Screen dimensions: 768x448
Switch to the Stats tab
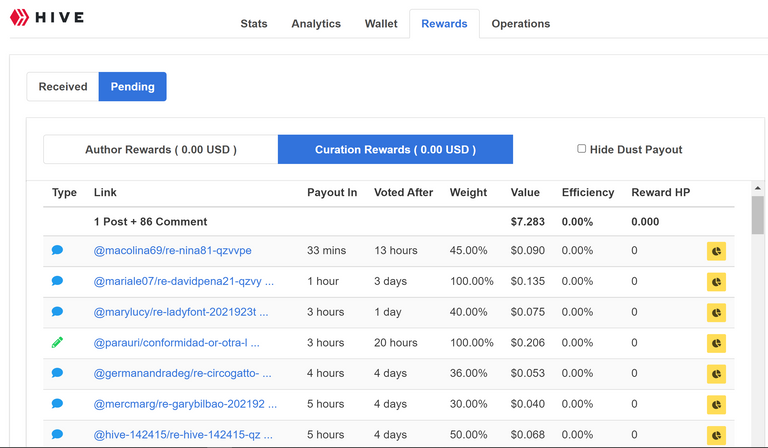pyautogui.click(x=254, y=24)
